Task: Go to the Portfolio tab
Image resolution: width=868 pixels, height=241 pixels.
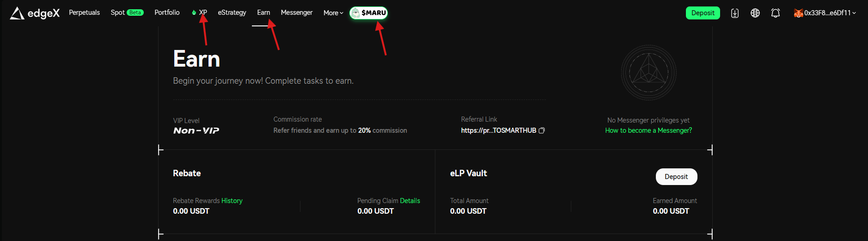Action: pos(167,12)
